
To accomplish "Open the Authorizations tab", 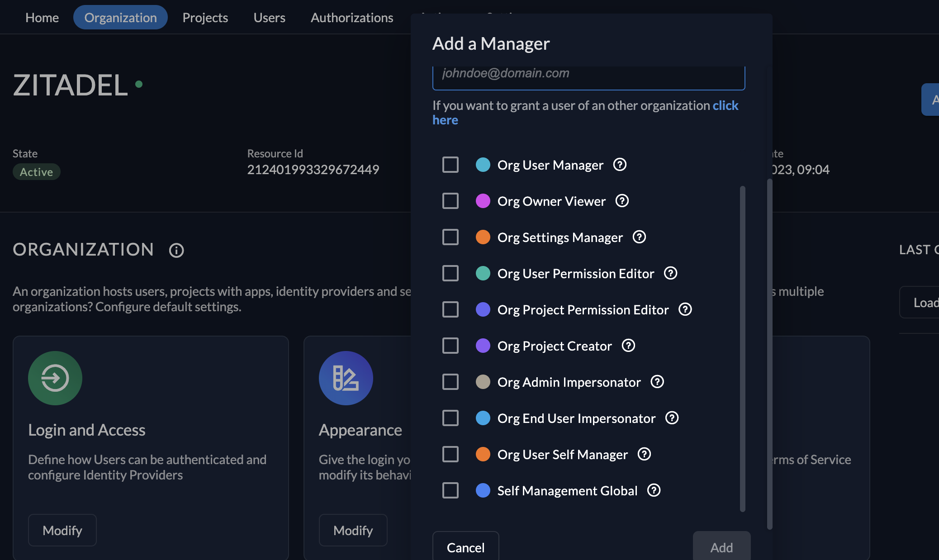I will [352, 18].
